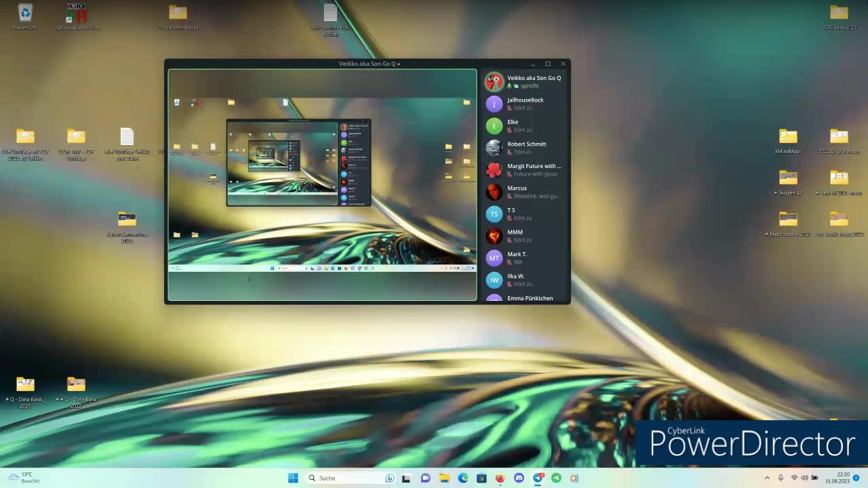
Task: Open the orange media app on taskbar
Action: 574,478
